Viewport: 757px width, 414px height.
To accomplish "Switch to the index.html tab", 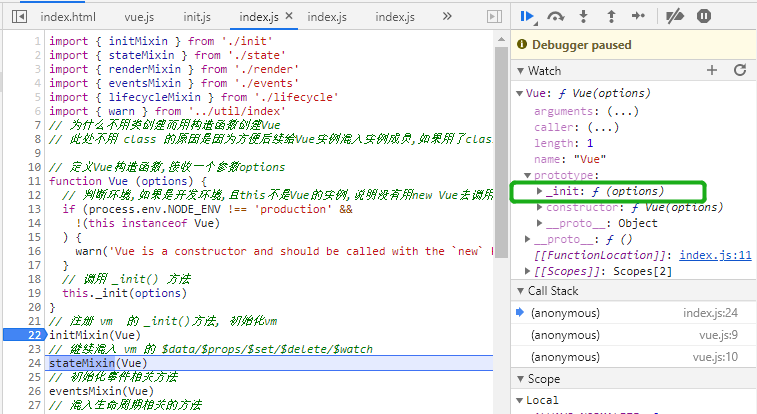I will tap(68, 17).
